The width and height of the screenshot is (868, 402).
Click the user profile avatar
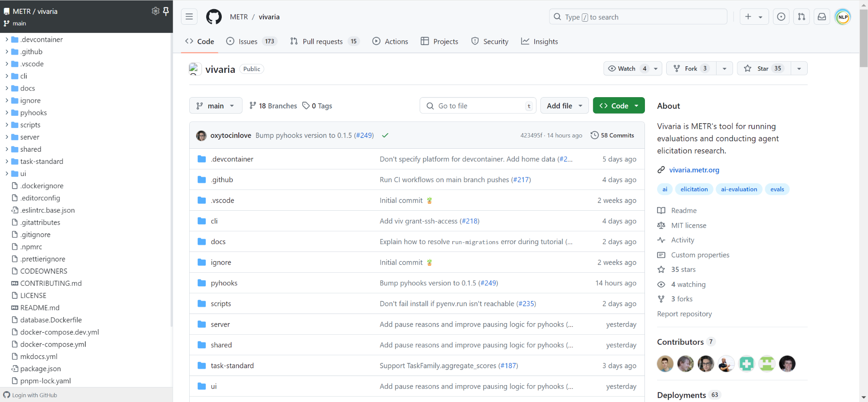(x=843, y=17)
